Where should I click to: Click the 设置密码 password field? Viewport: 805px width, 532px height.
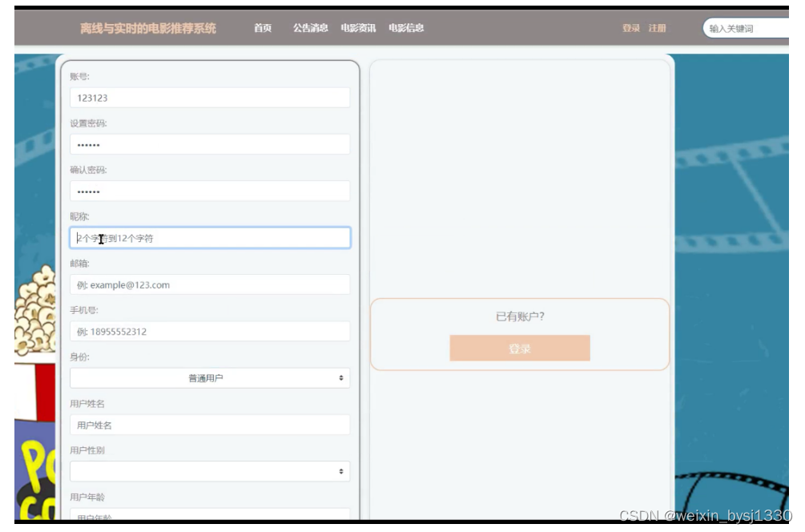210,144
